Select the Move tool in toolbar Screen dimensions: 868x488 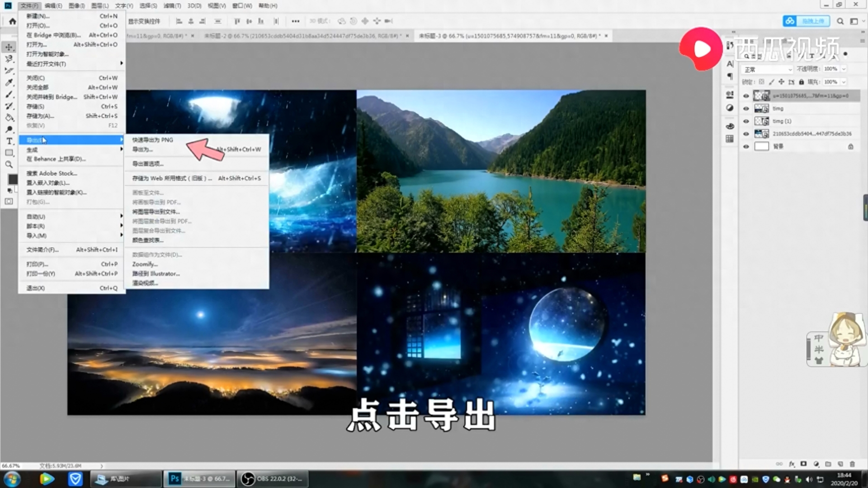[x=9, y=47]
